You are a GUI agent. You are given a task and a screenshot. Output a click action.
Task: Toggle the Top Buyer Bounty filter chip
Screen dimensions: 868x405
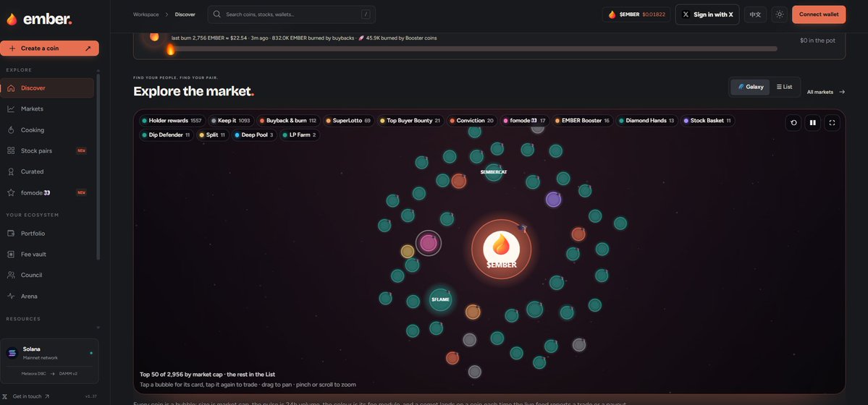pos(410,121)
